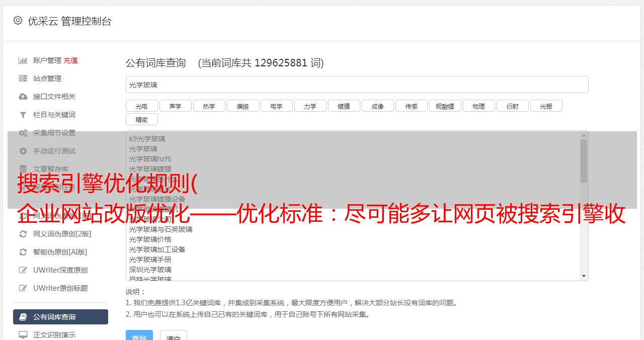
Task: Click the play icon for 手动运行测试
Action: coord(23,151)
